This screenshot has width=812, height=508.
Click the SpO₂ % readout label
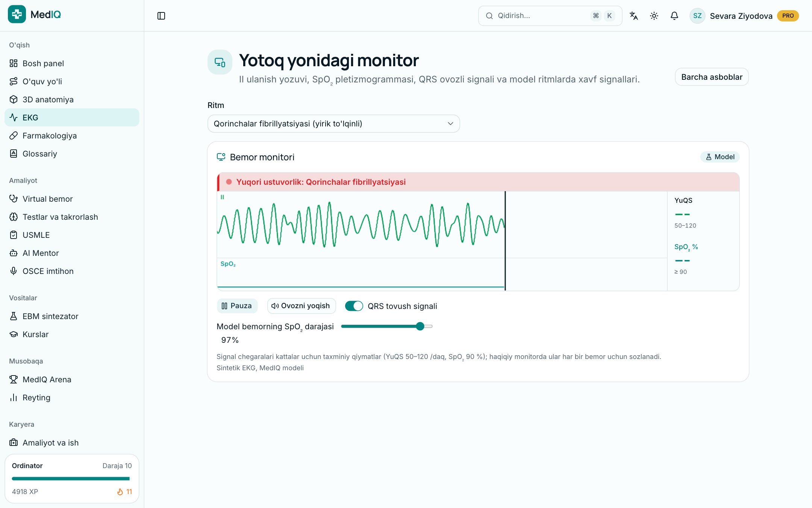point(686,247)
